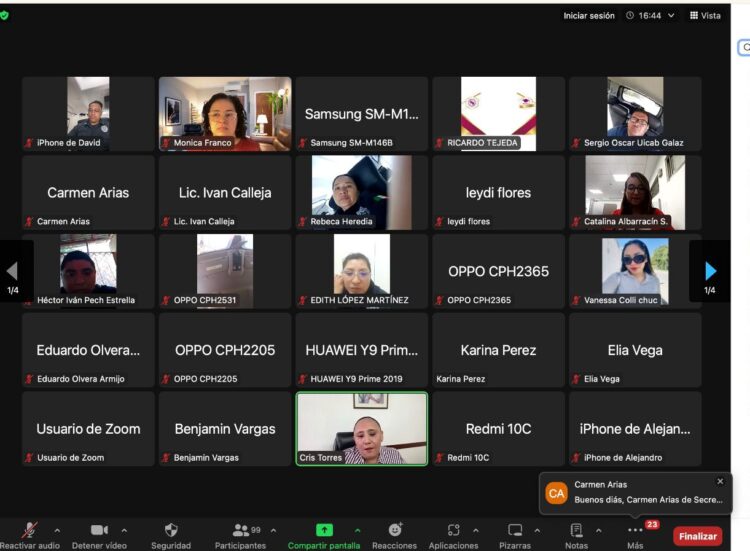Viewport: 750px width, 551px height.
Task: Open Pizarras whiteboard tool
Action: [x=515, y=530]
